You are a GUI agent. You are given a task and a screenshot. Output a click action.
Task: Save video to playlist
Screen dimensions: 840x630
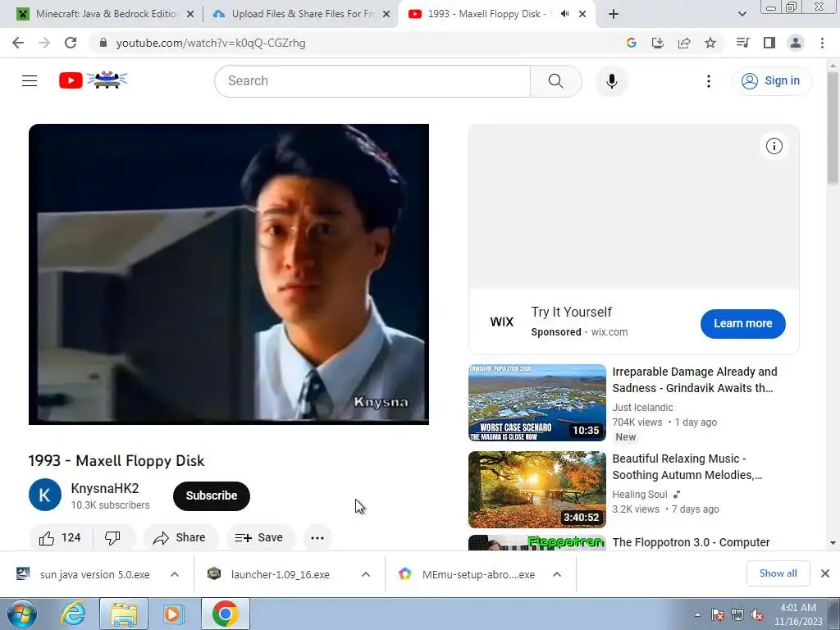pos(260,538)
